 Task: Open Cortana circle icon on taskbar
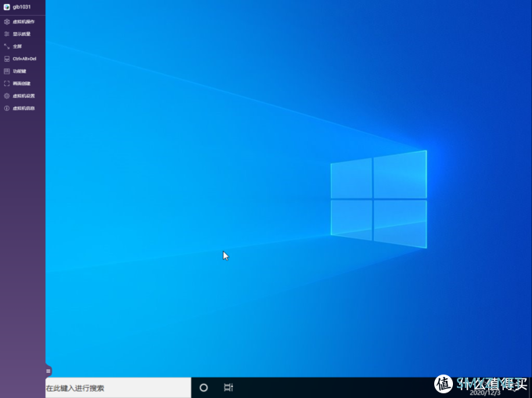pos(203,388)
